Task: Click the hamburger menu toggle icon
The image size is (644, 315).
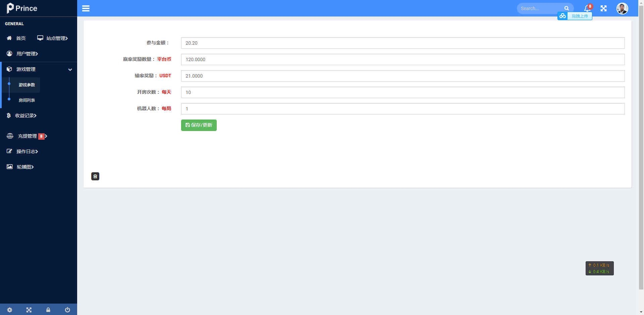Action: (86, 8)
